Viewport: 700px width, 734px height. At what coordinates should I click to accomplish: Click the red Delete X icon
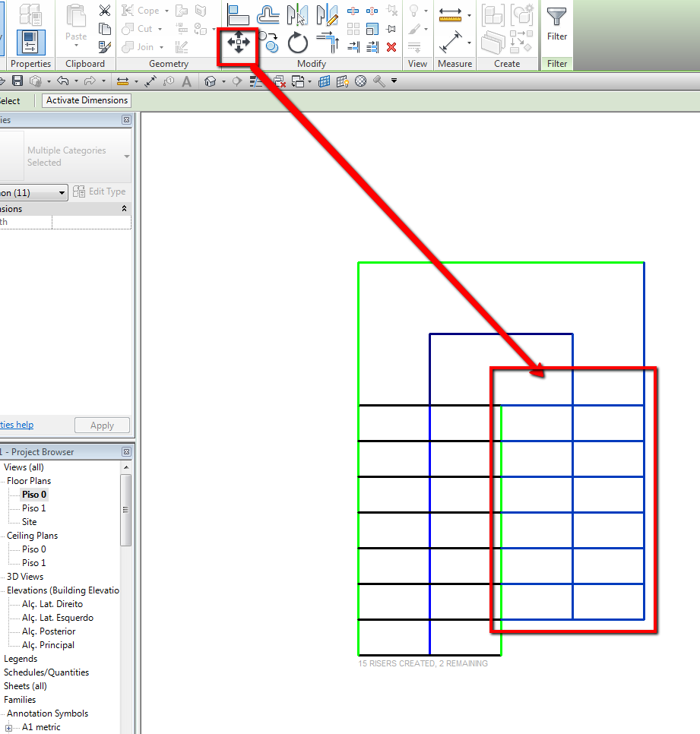click(x=391, y=47)
